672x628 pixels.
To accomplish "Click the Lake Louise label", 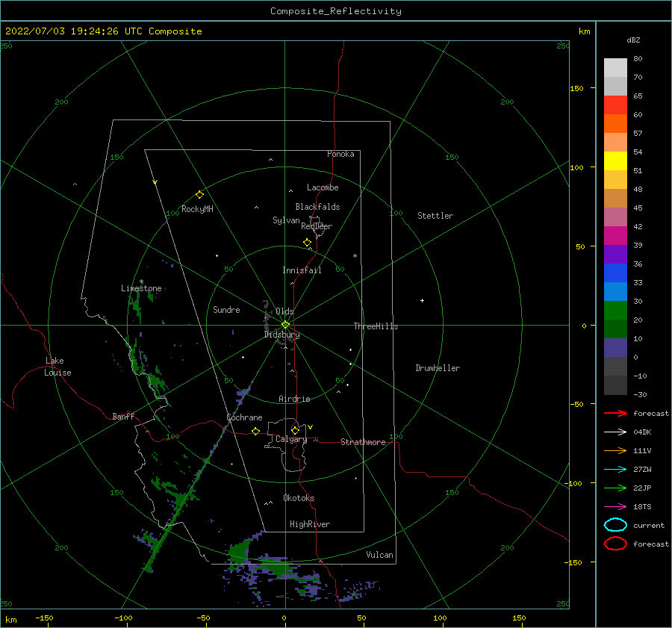I will tap(57, 367).
